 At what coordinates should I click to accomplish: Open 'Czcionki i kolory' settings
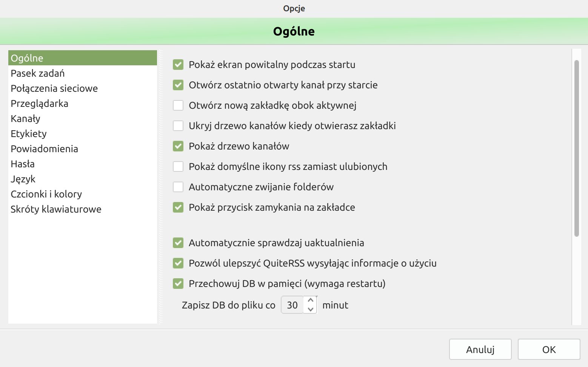46,194
